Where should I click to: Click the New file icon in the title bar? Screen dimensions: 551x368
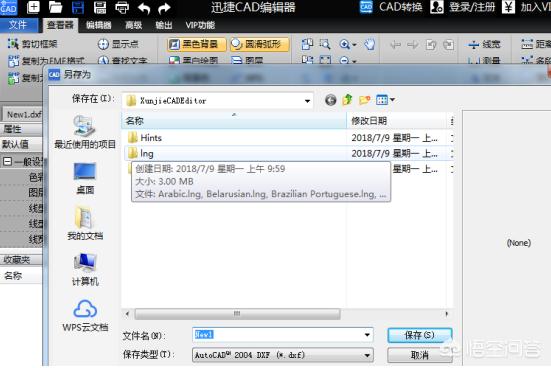33,7
